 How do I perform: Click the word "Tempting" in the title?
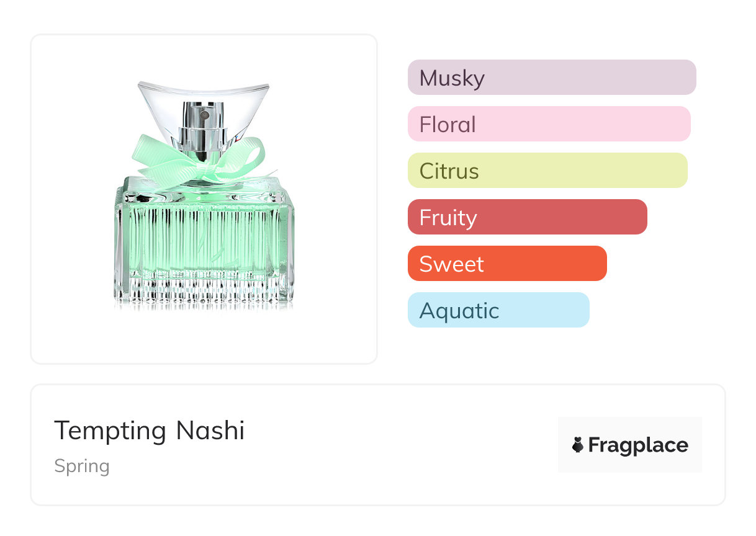tap(110, 431)
